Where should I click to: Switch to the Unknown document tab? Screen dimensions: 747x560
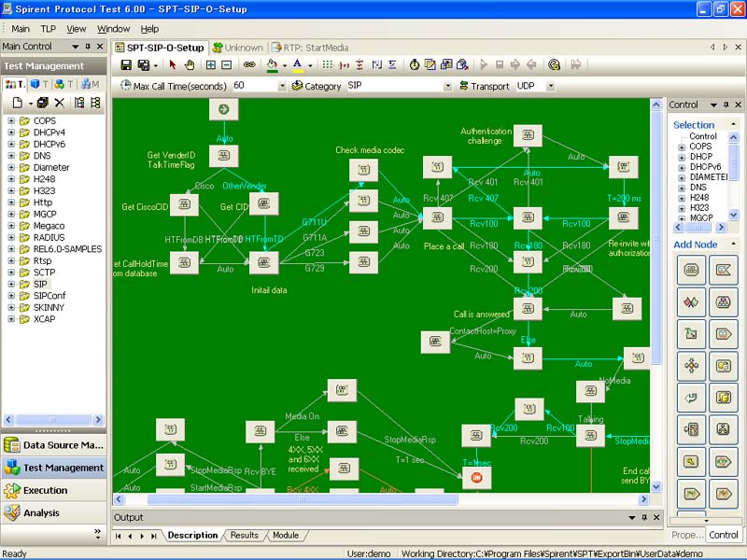(238, 48)
